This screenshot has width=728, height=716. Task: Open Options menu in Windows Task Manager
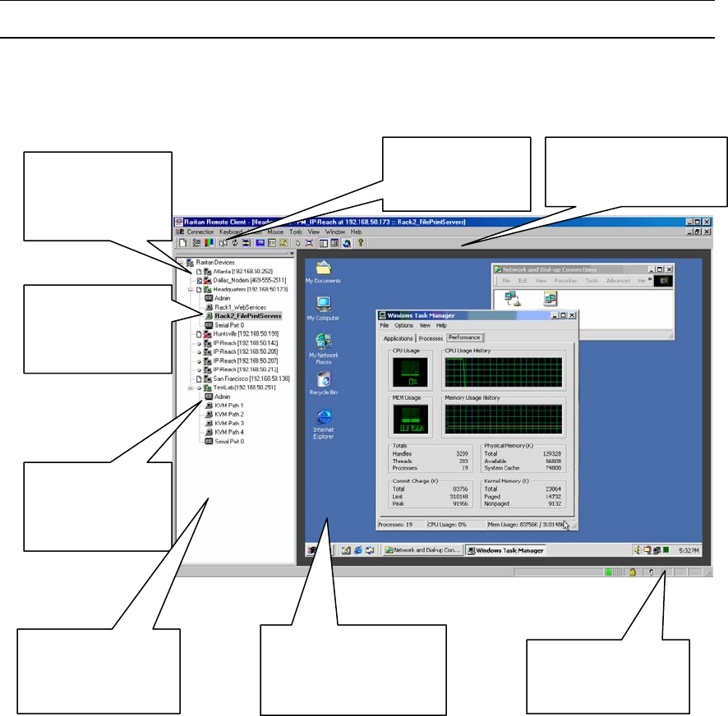click(403, 326)
